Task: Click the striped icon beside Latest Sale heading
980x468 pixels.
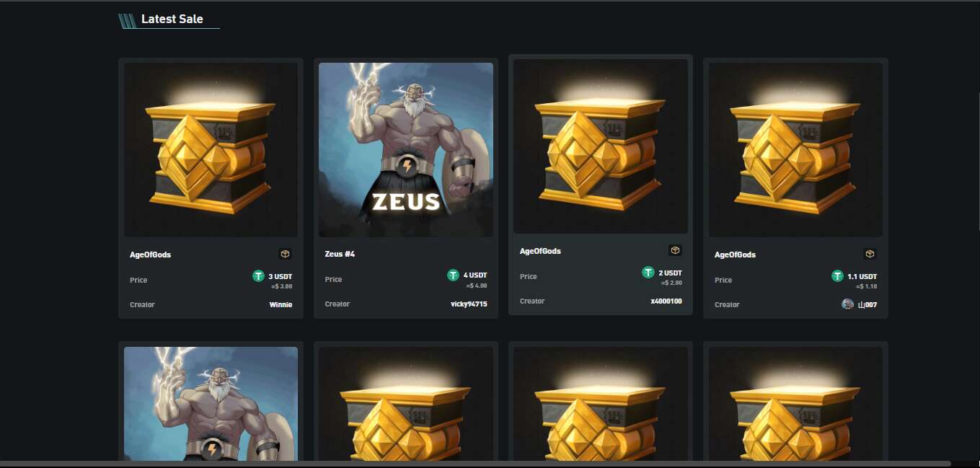Action: click(x=128, y=21)
